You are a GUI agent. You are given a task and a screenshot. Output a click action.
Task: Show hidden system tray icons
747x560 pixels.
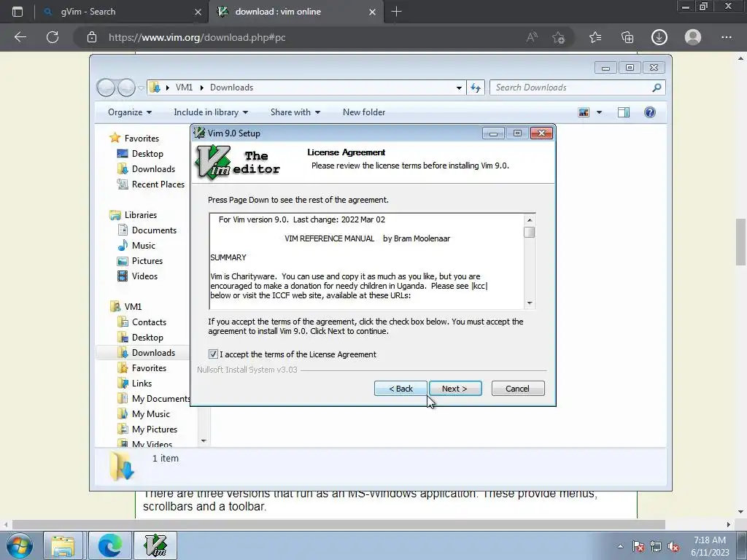tap(620, 546)
